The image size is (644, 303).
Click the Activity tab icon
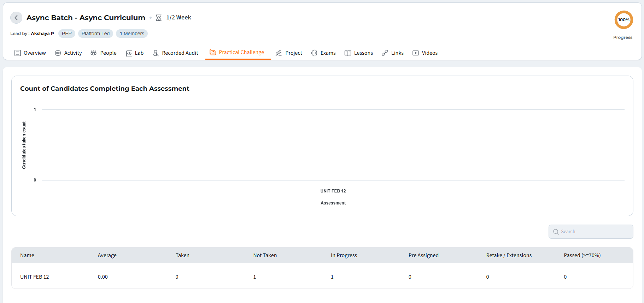coord(58,53)
